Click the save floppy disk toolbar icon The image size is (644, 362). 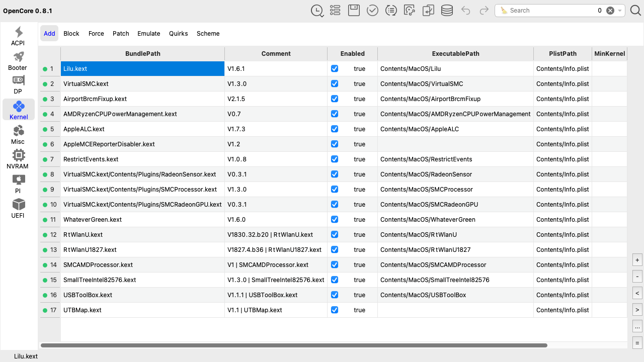click(354, 11)
